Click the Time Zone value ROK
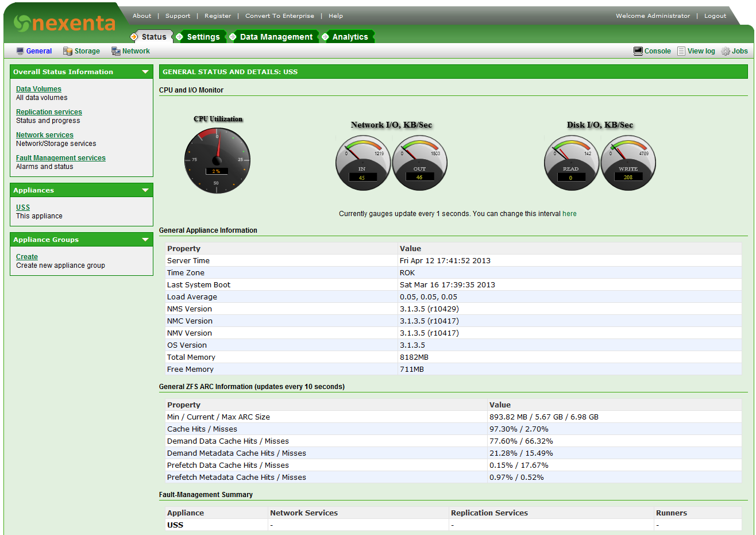The width and height of the screenshot is (756, 535). coord(407,273)
